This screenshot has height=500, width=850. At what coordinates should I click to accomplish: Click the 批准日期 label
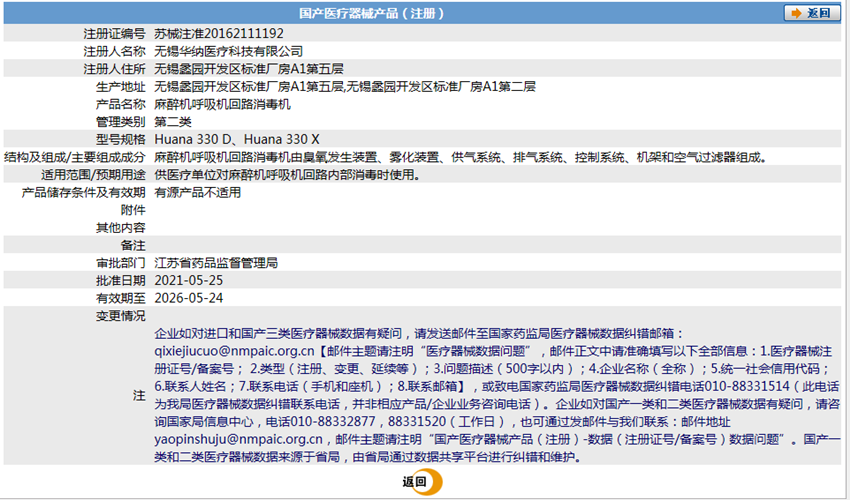click(120, 280)
